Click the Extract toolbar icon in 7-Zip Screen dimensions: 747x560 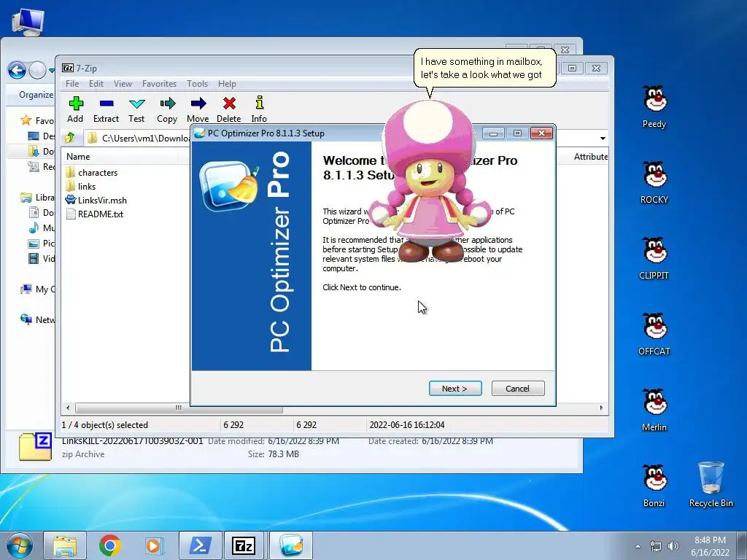[106, 109]
